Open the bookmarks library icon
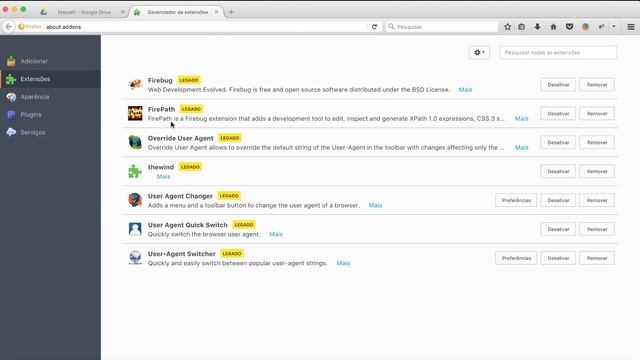 [522, 27]
